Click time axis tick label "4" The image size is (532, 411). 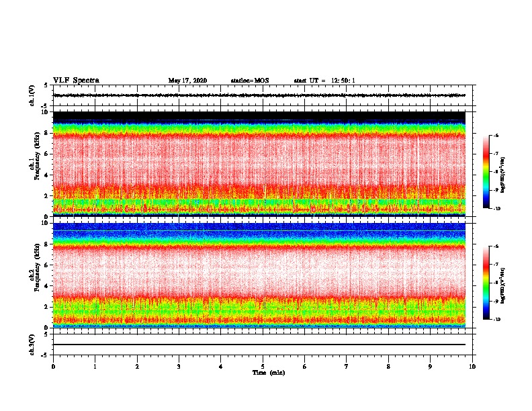pyautogui.click(x=221, y=367)
